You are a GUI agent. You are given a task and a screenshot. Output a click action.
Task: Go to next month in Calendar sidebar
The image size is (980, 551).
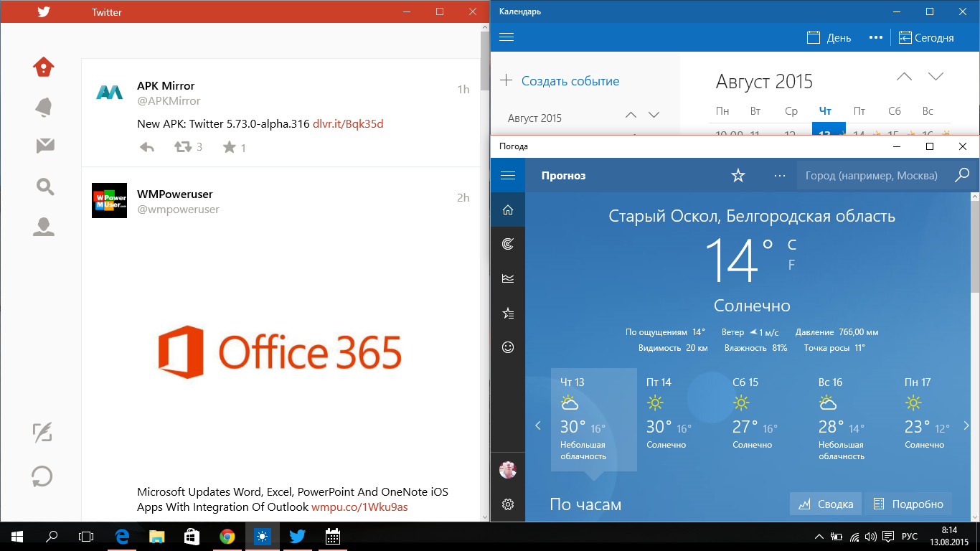pyautogui.click(x=654, y=115)
